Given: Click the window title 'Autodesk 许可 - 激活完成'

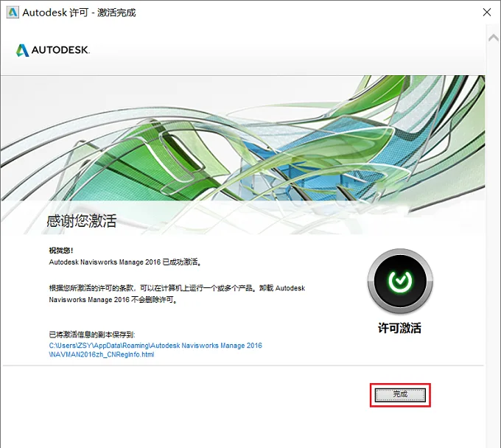Looking at the screenshot, I should pos(79,13).
